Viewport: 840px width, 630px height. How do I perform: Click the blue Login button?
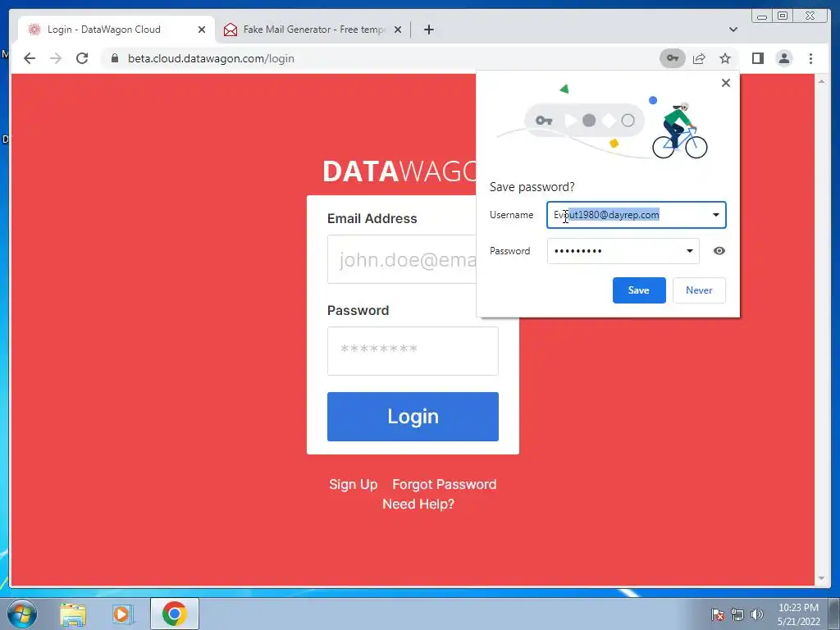click(413, 417)
